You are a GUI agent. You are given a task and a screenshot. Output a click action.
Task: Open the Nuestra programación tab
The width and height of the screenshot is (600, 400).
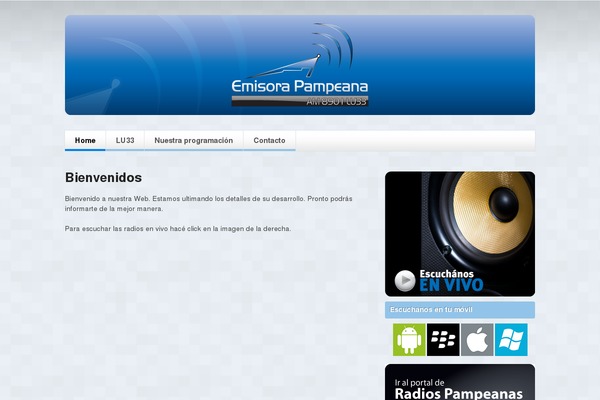click(x=194, y=140)
